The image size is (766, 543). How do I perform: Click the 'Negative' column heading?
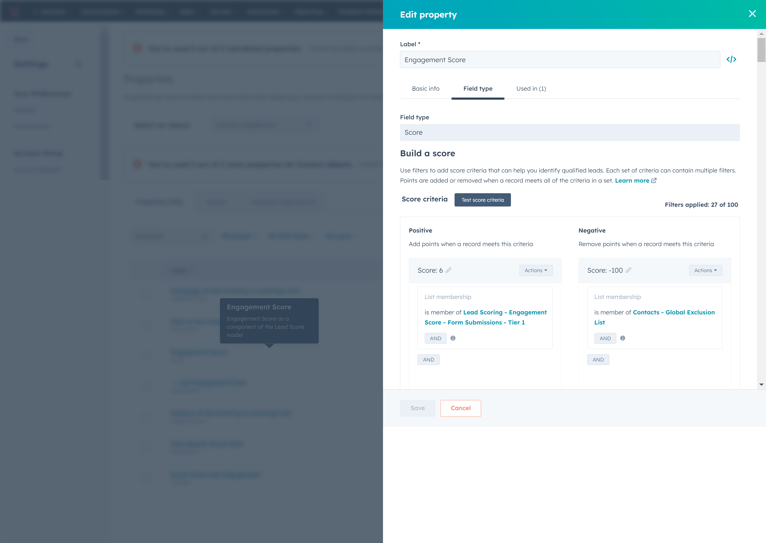coord(592,230)
